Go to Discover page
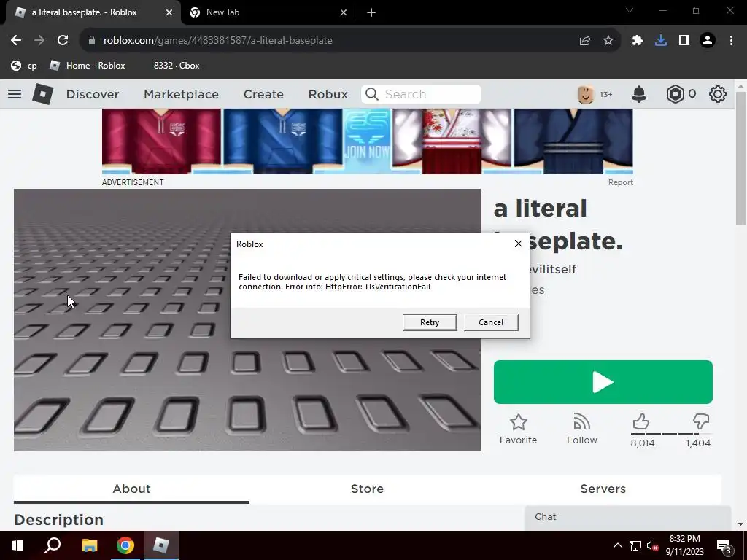 (x=93, y=94)
